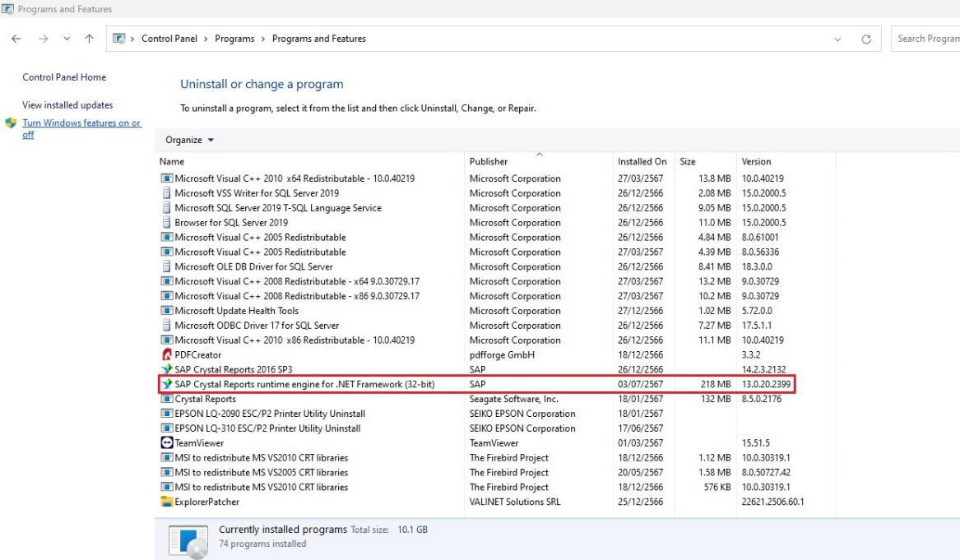Viewport: 960px width, 560px height.
Task: Click the SAP Crystal Reports 2016 SP3 icon
Action: pos(167,370)
